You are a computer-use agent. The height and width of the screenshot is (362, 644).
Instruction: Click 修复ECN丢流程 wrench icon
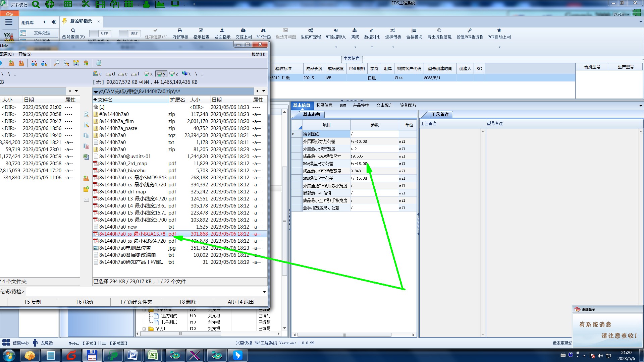coord(470,31)
